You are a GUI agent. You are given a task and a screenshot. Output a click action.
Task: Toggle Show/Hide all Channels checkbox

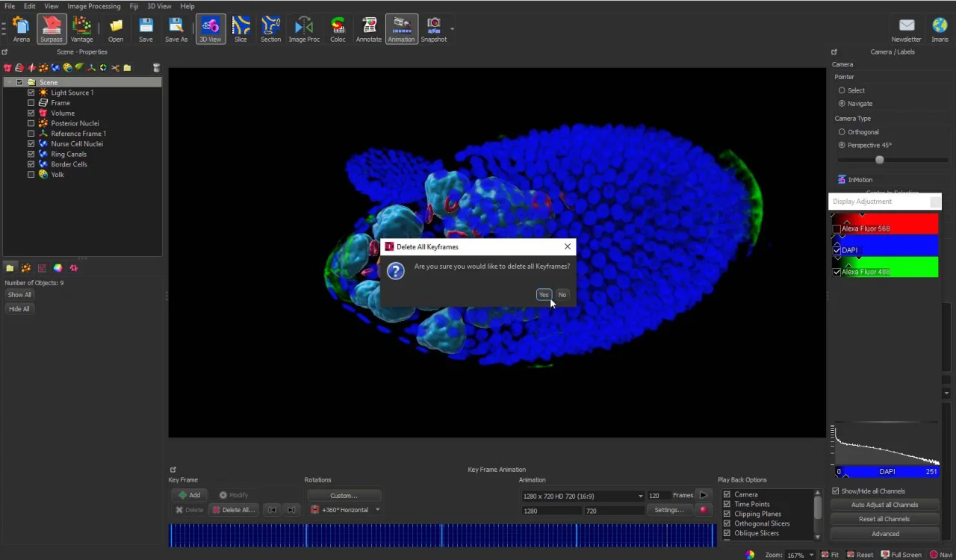(x=836, y=491)
